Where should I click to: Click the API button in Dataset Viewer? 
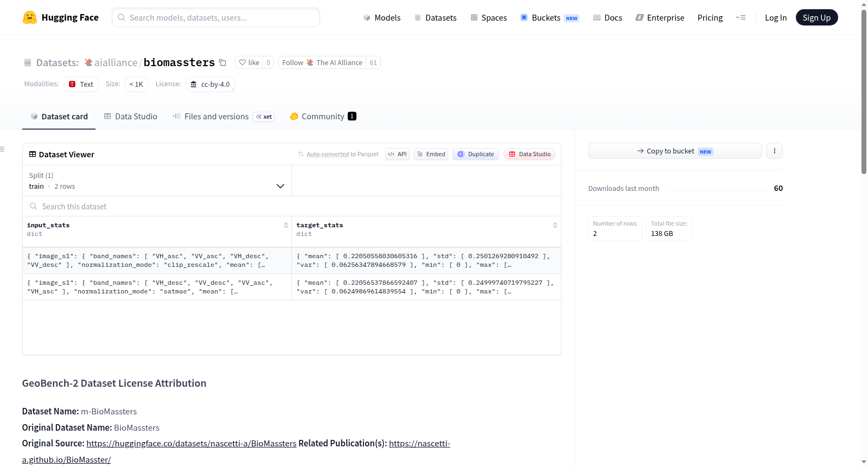(x=397, y=154)
